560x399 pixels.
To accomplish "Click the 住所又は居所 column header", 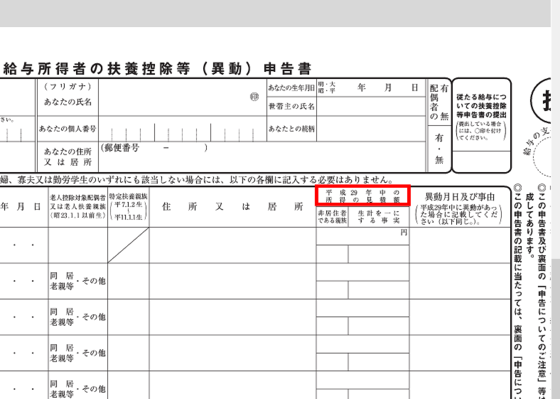I will (x=232, y=207).
